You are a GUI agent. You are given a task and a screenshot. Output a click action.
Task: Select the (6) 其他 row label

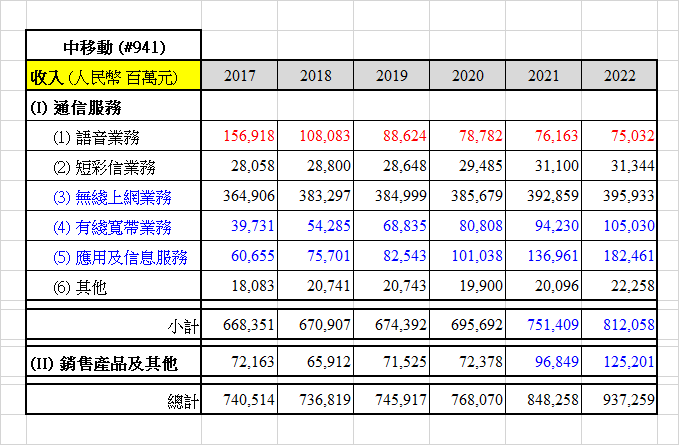80,287
